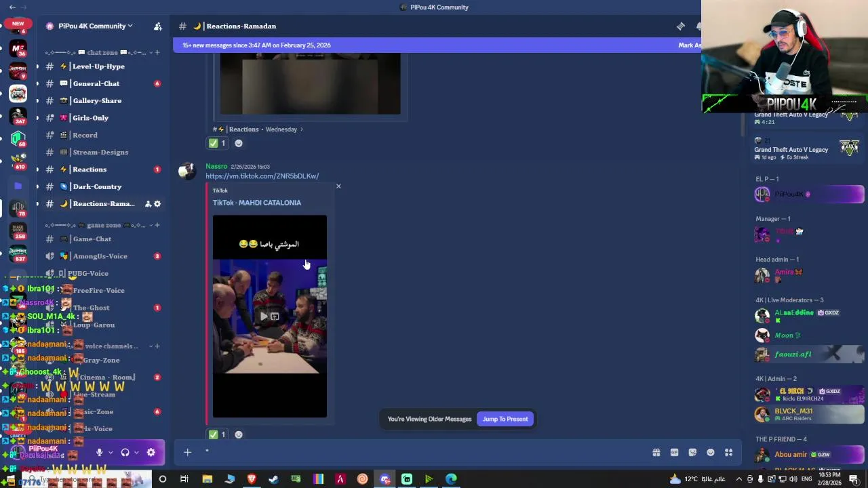Create invite for Reactions-Ramadan channel
Image resolution: width=868 pixels, height=488 pixels.
[148, 203]
